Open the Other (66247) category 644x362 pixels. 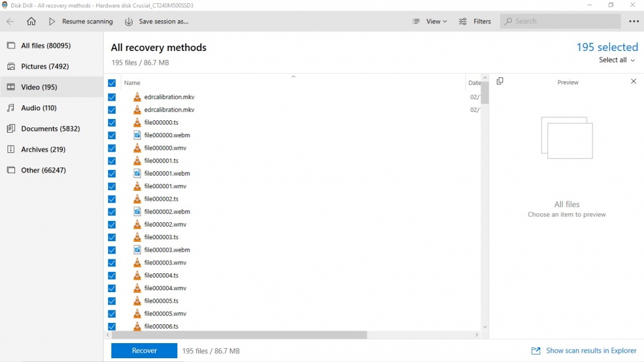click(43, 170)
